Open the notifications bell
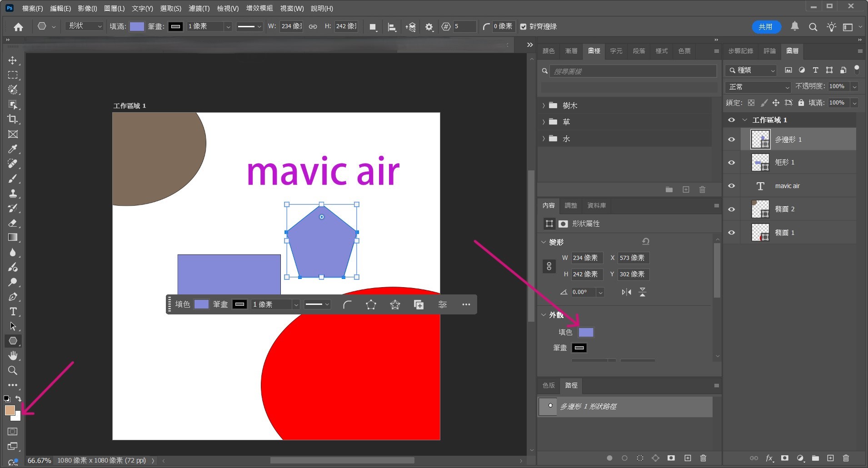868x468 pixels. (794, 26)
